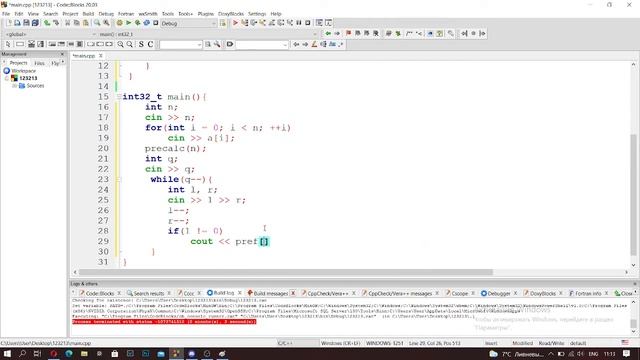Copy the selection with Copy icon
The height and width of the screenshot is (360, 640).
[x=77, y=23]
